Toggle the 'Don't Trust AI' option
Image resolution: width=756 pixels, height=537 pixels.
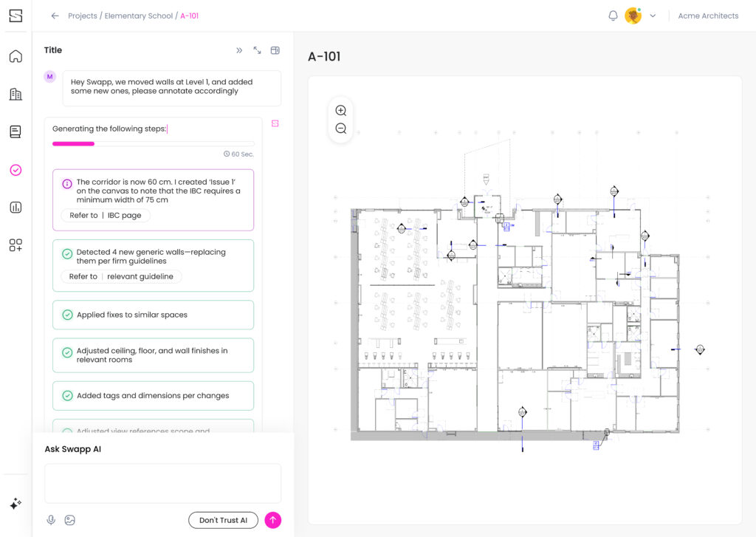223,519
